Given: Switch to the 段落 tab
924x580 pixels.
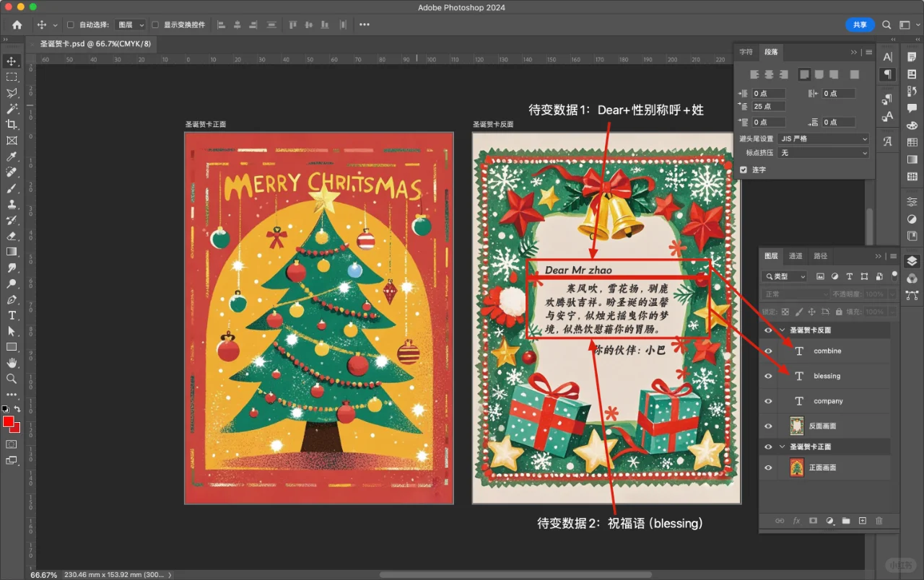Looking at the screenshot, I should [x=772, y=52].
